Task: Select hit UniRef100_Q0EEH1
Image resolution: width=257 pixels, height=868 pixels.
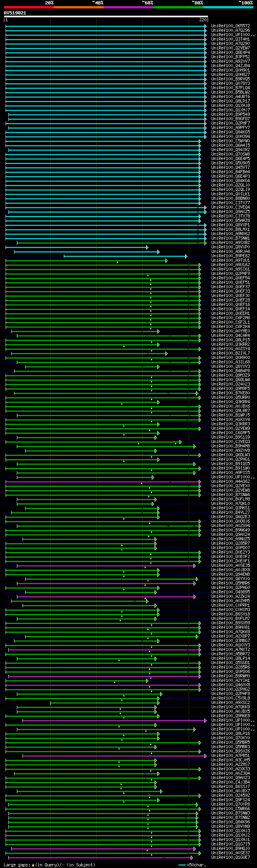Action: point(230,314)
